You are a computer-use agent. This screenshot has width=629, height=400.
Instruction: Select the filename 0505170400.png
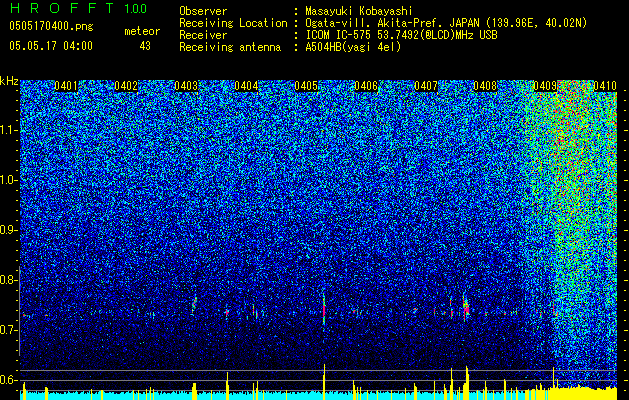[x=51, y=27]
